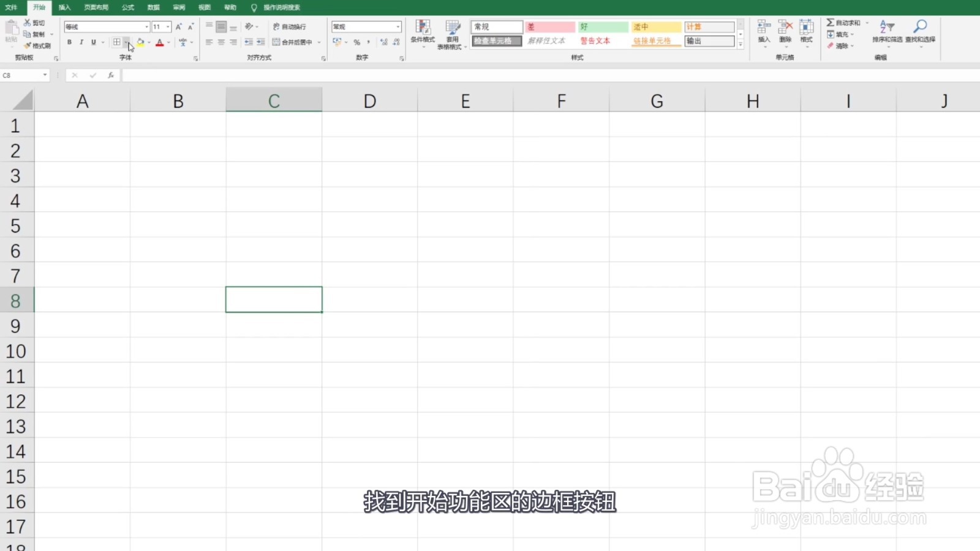Open the Name Box dropdown arrow
This screenshot has height=551, width=980.
[45, 75]
